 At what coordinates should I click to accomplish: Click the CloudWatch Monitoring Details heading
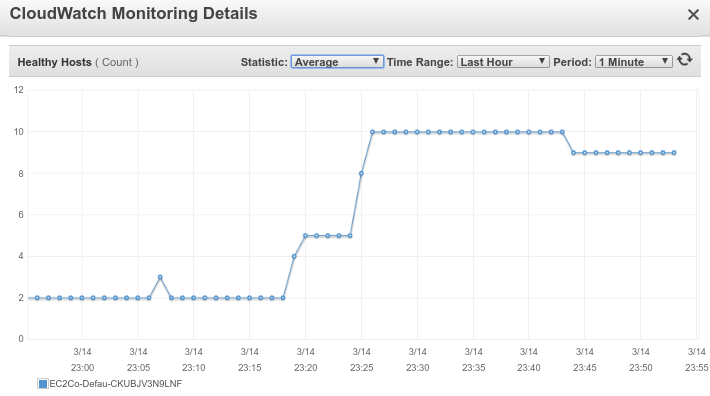134,14
